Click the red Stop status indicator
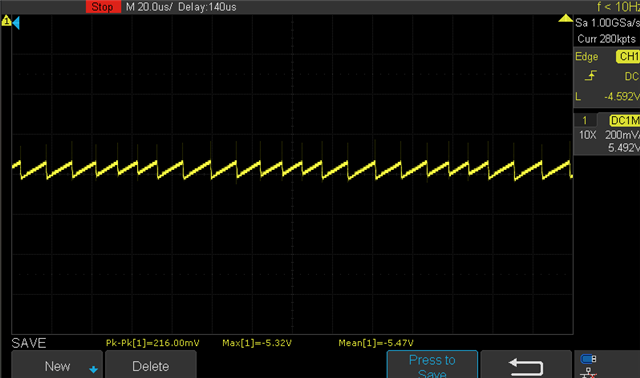Screen dimensions: 640x378 pyautogui.click(x=103, y=7)
